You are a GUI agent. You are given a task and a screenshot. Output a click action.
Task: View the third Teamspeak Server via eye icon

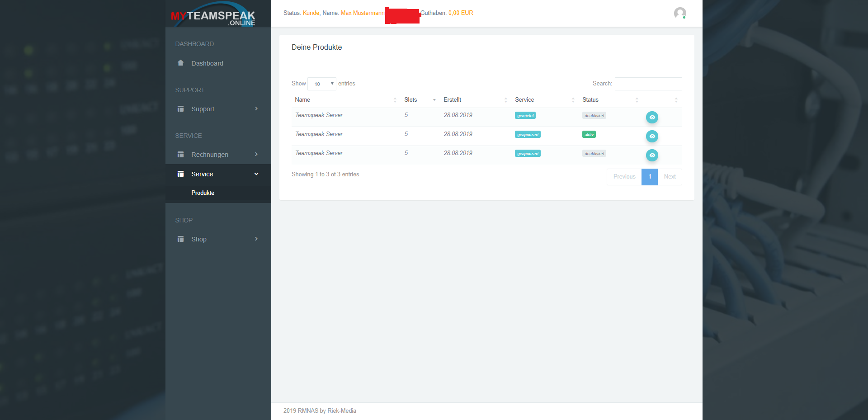pos(652,156)
